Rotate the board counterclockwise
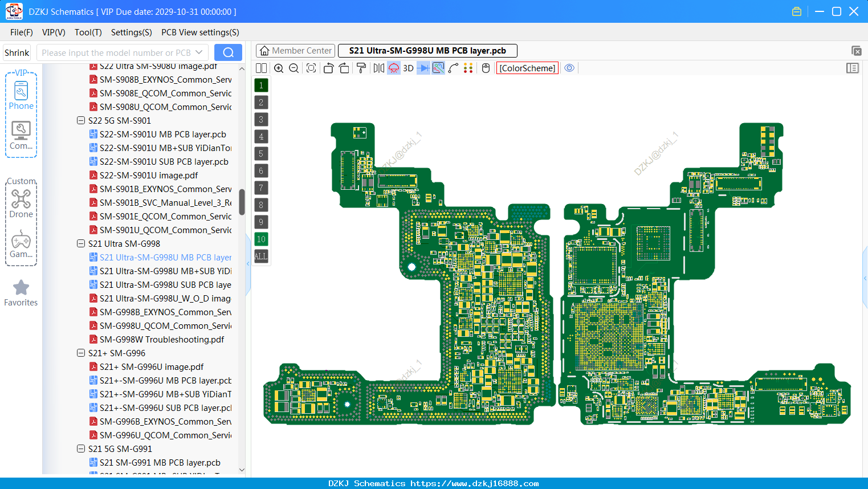Viewport: 868px width, 489px height. click(328, 68)
